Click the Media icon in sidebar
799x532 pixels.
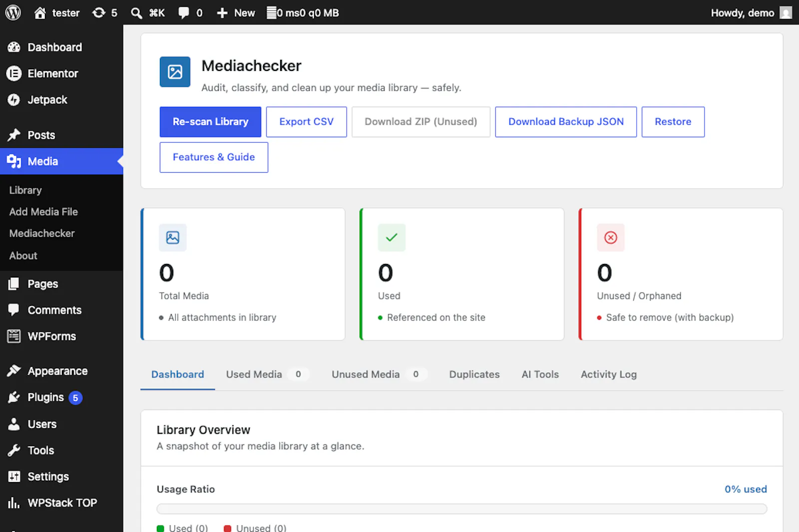14,161
